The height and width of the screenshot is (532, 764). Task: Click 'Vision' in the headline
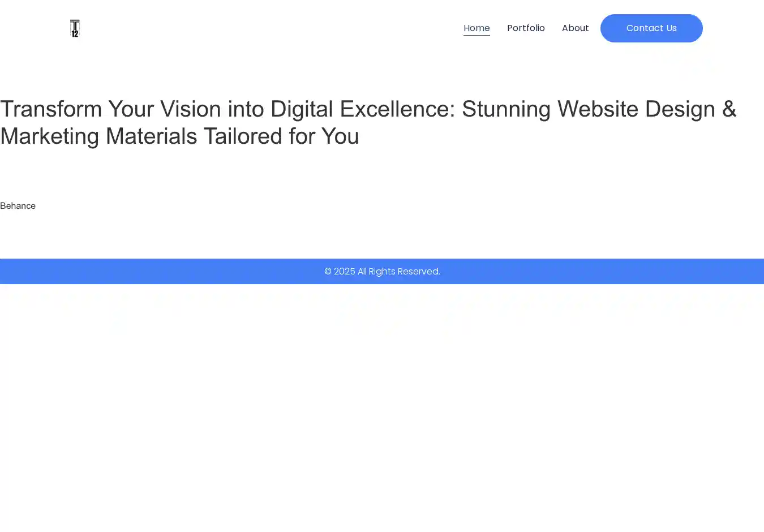pyautogui.click(x=190, y=109)
